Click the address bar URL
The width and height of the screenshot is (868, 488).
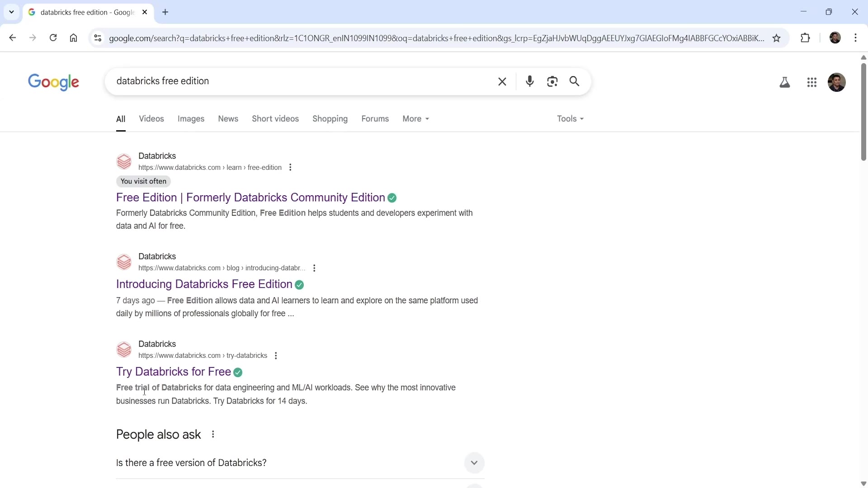(x=436, y=39)
